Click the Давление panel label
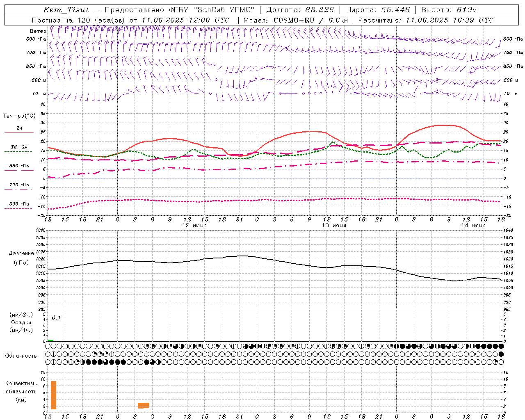The width and height of the screenshot is (525, 420). click(21, 253)
